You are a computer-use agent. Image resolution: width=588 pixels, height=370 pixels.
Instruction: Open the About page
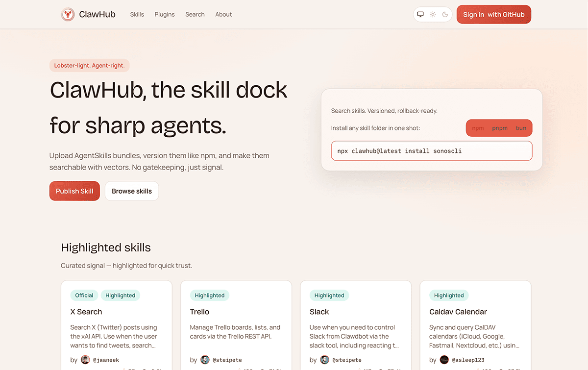click(223, 15)
